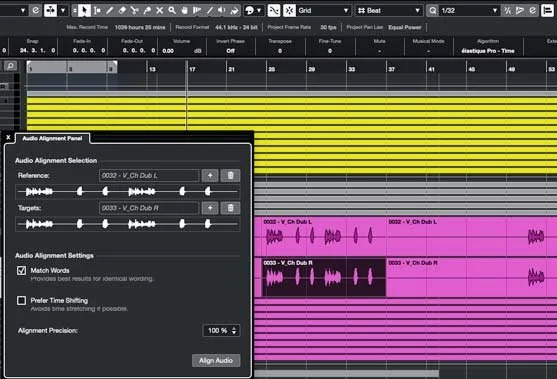Toggle Invert Phase Off value
The height and width of the screenshot is (379, 557).
231,51
